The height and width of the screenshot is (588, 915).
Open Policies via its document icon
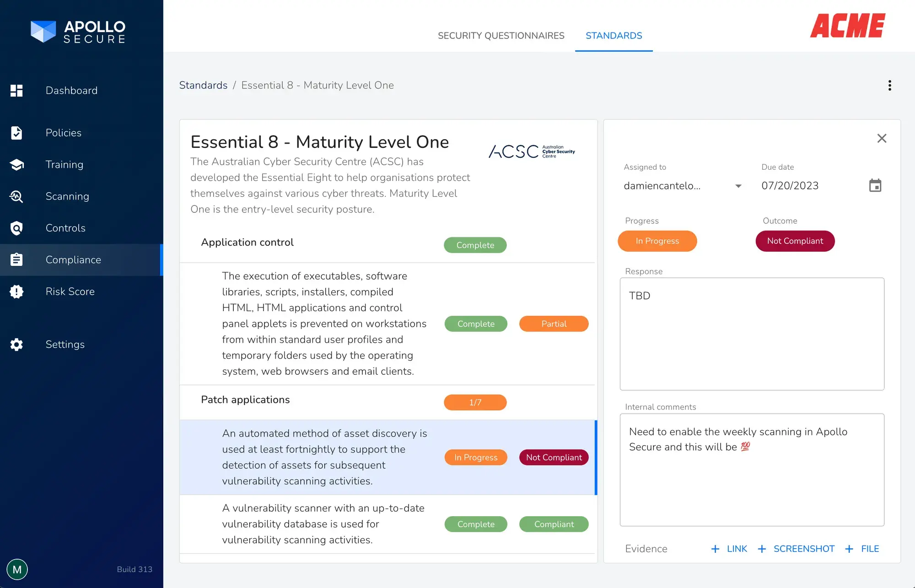point(16,133)
